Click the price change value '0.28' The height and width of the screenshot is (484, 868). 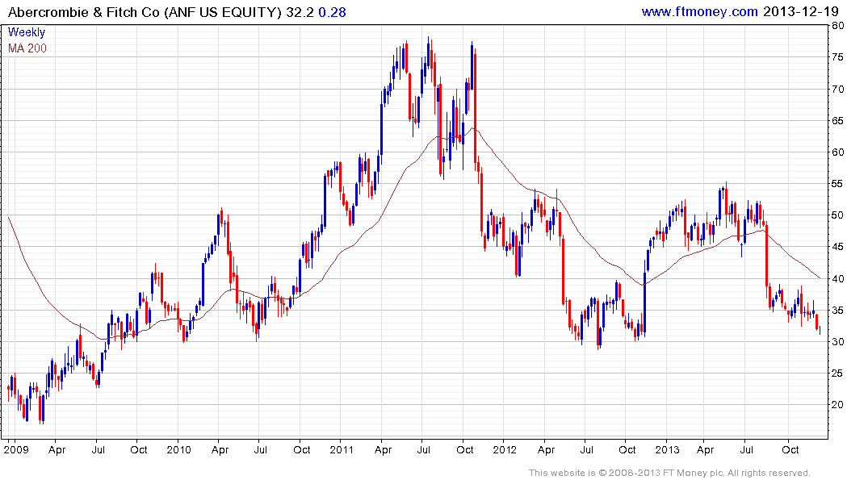pyautogui.click(x=332, y=12)
